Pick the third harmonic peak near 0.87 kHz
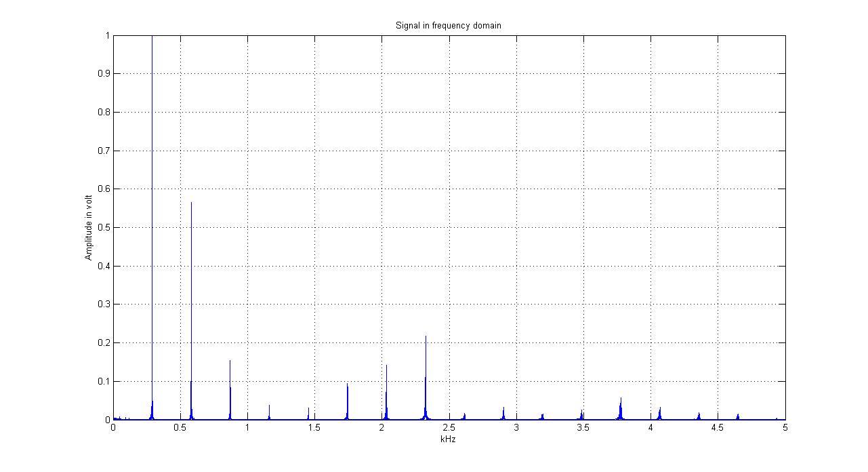This screenshot has width=868, height=472. [x=230, y=363]
